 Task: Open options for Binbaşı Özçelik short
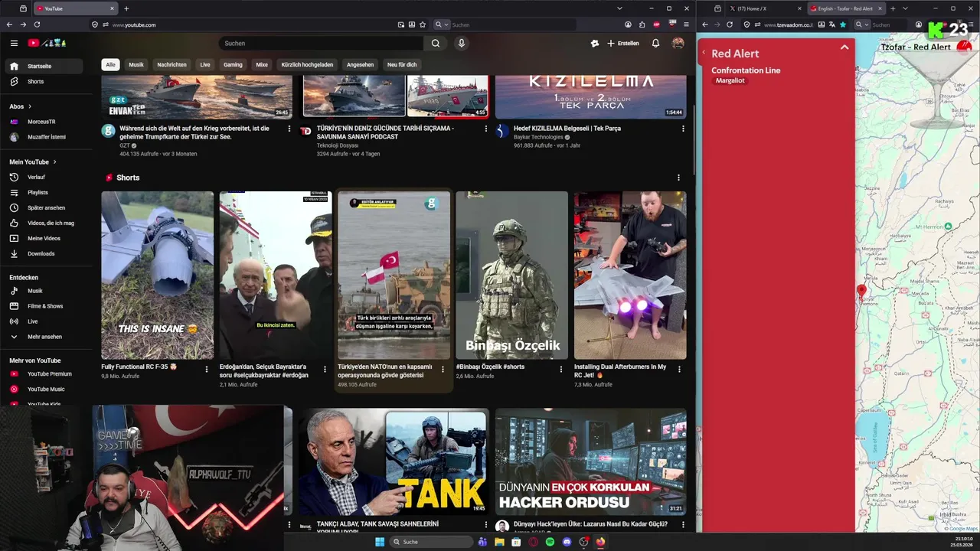coord(561,369)
